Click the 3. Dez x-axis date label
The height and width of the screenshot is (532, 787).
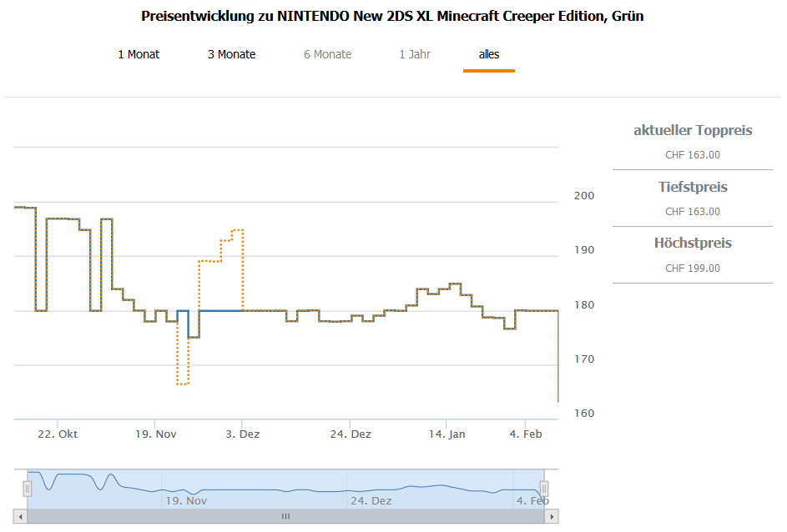[x=242, y=434]
